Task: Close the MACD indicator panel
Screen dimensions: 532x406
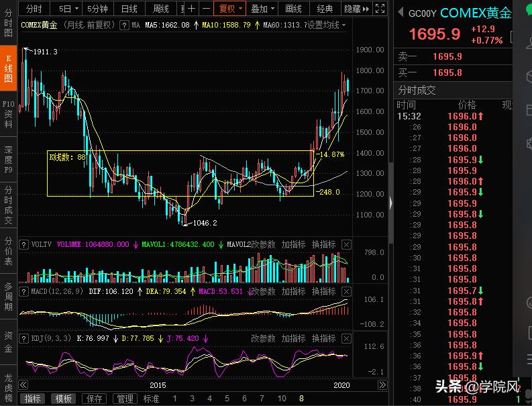Action: click(x=346, y=292)
